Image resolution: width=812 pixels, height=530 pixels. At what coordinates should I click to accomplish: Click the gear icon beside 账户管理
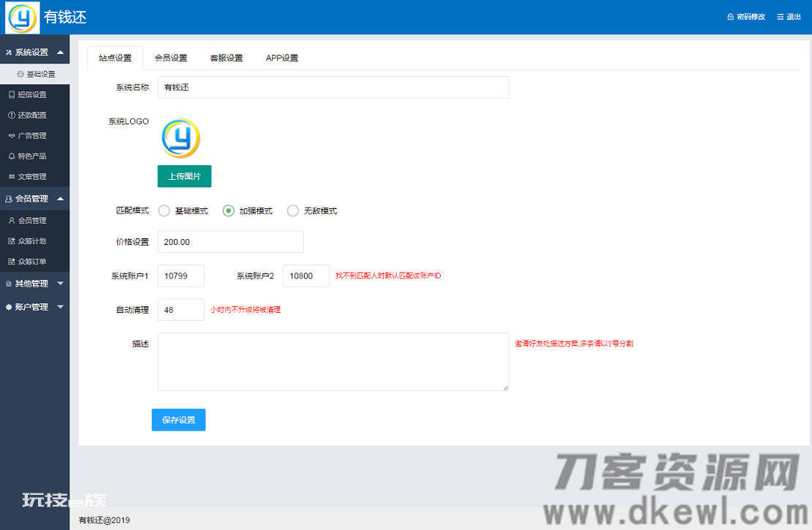[9, 307]
